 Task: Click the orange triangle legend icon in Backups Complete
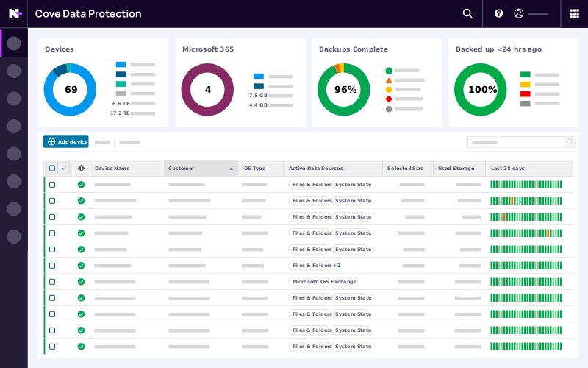click(x=389, y=80)
